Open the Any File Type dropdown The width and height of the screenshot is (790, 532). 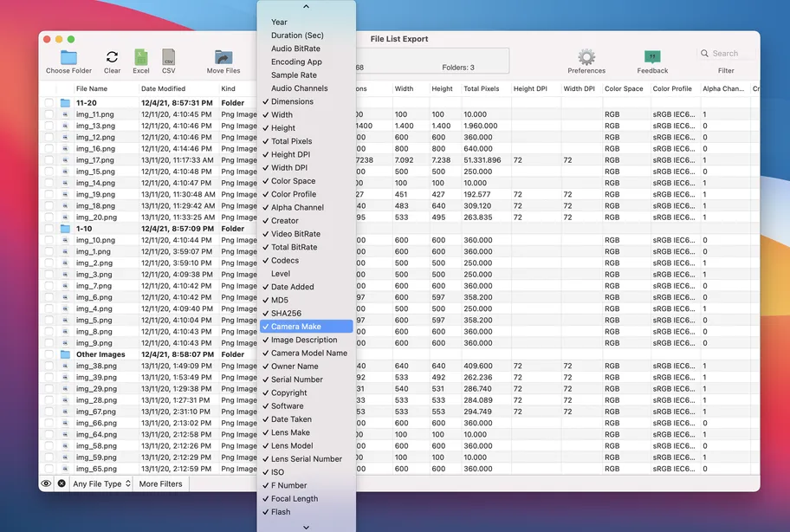click(101, 483)
